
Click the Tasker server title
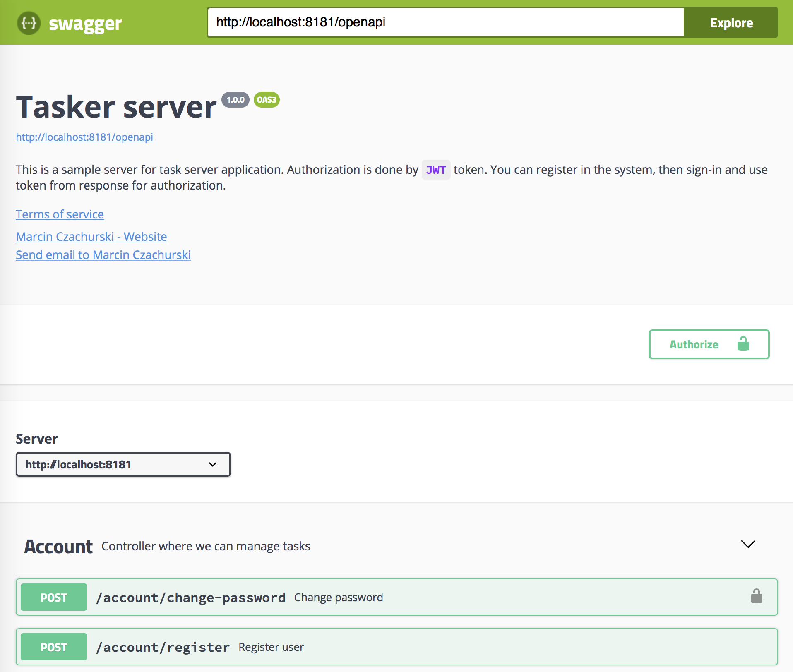tap(116, 107)
